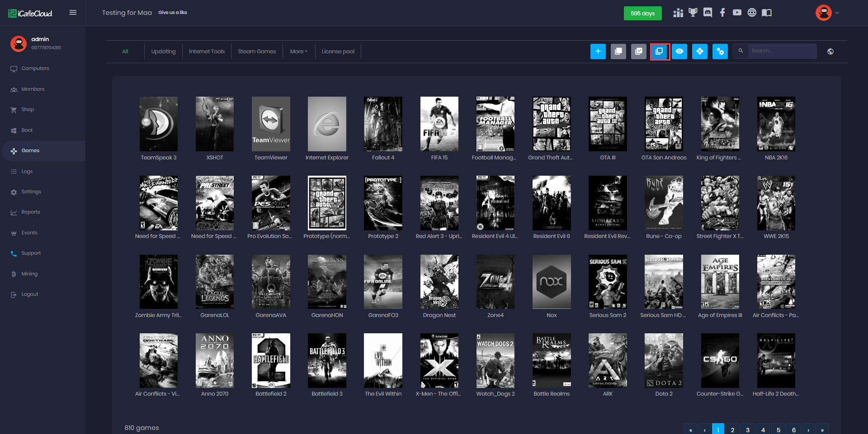Open the book documentation icon

767,13
